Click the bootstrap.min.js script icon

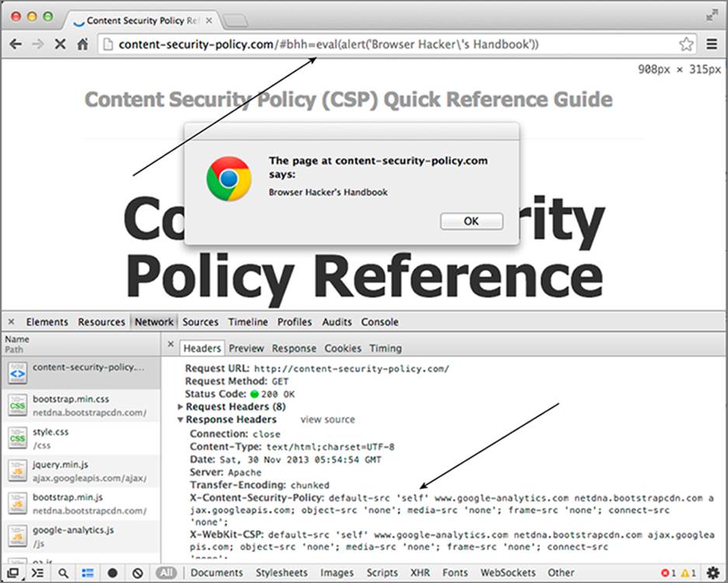[17, 504]
